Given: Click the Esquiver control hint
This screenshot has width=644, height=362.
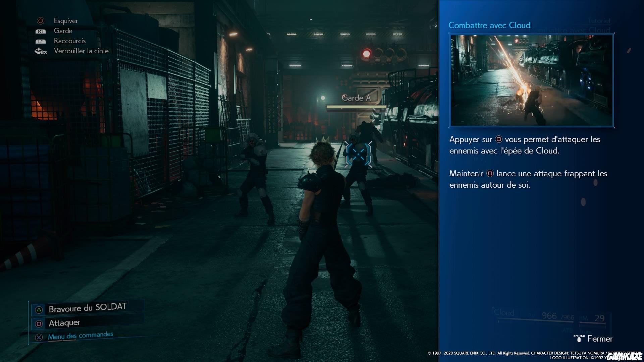Looking at the screenshot, I should click(66, 21).
